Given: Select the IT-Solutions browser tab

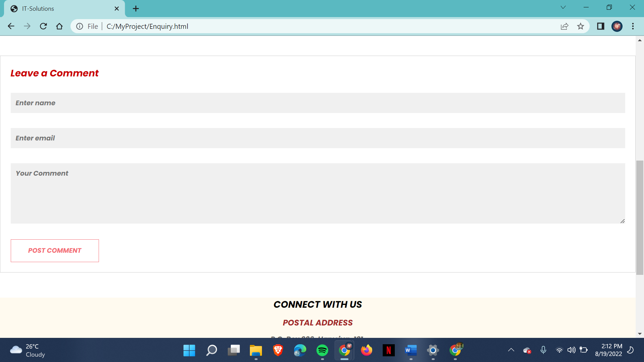Looking at the screenshot, I should pos(60,8).
